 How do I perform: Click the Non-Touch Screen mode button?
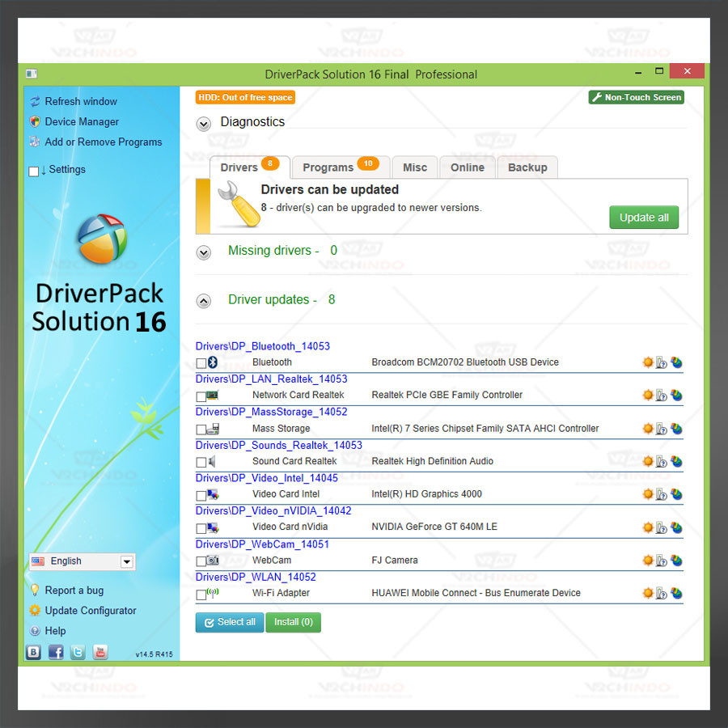pyautogui.click(x=637, y=97)
